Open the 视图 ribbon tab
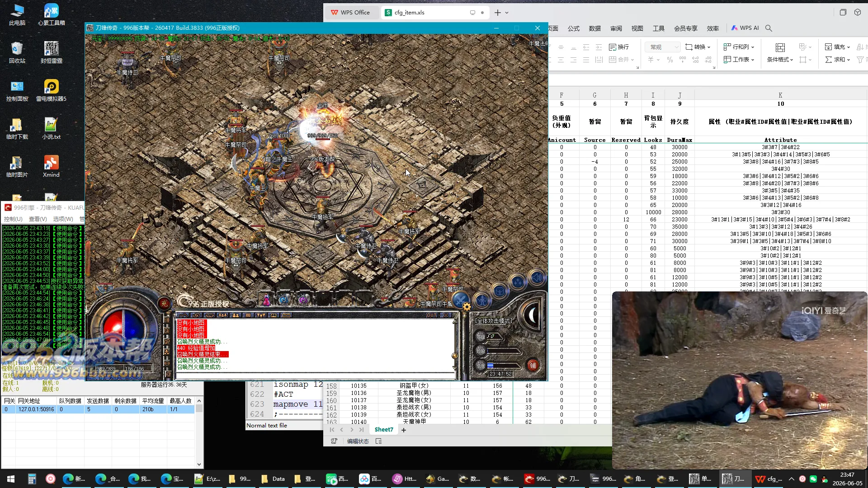Viewport: 868px width, 488px height. pos(637,28)
